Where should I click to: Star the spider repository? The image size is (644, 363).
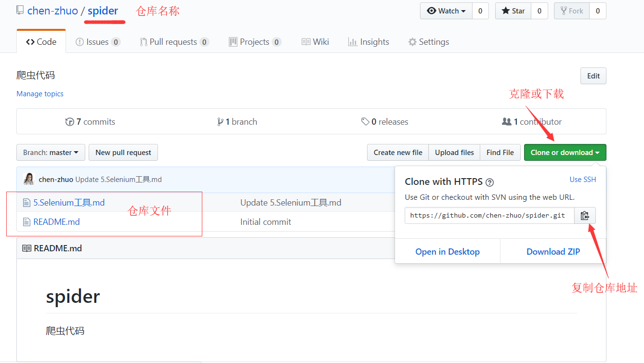click(513, 11)
